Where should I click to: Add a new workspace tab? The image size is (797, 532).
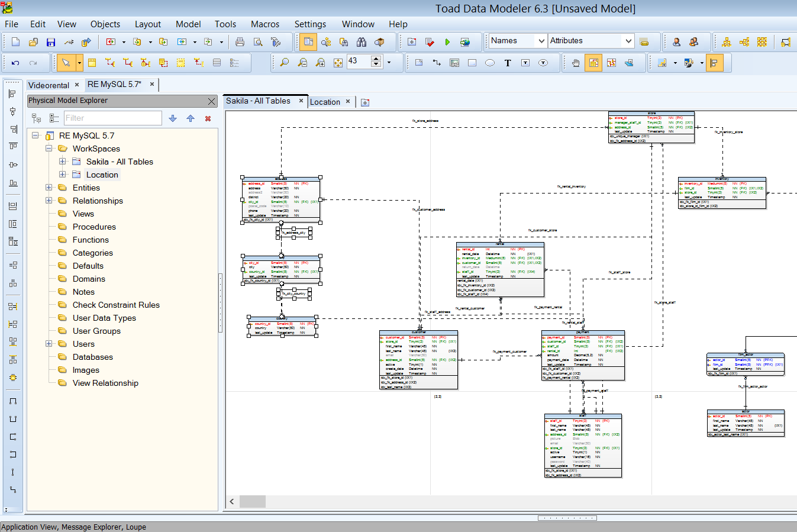[x=365, y=102]
